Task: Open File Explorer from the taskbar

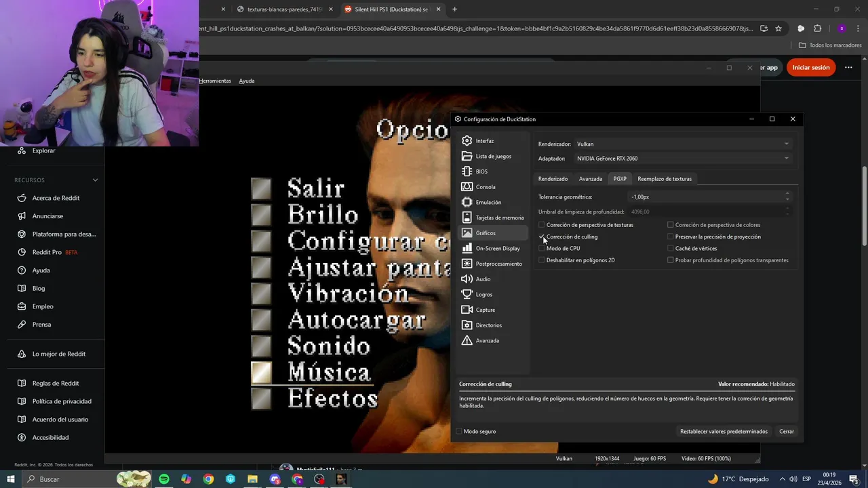Action: point(252,479)
